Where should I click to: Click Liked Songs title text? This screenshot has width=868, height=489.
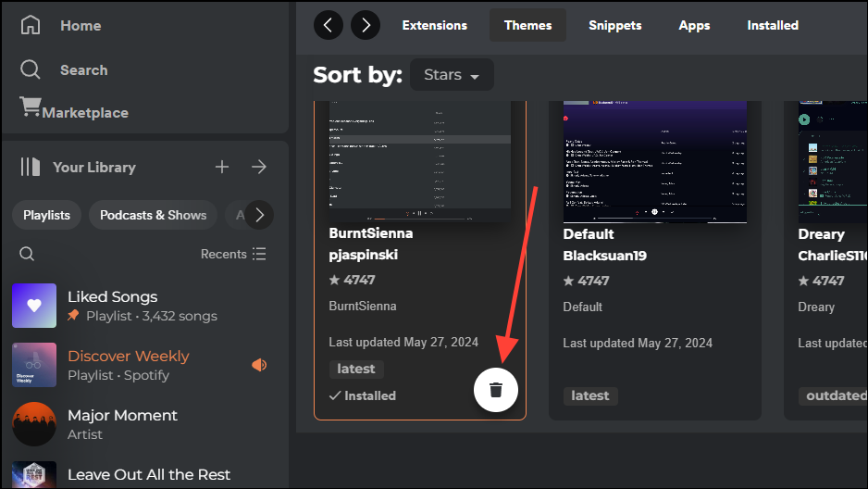pos(112,297)
